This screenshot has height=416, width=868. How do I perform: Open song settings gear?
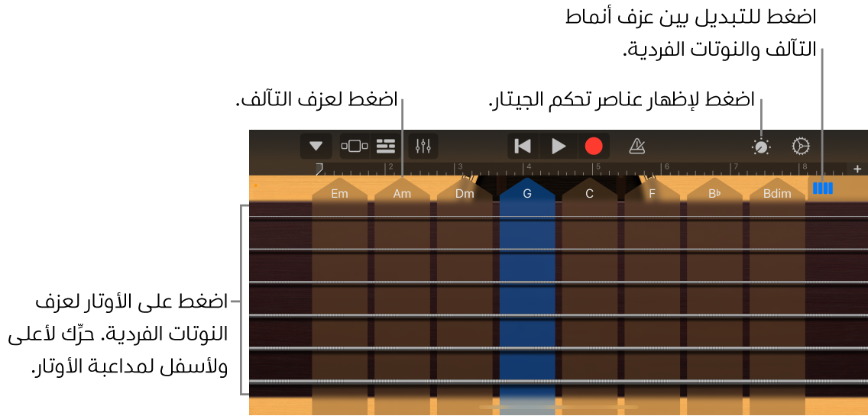tap(800, 146)
